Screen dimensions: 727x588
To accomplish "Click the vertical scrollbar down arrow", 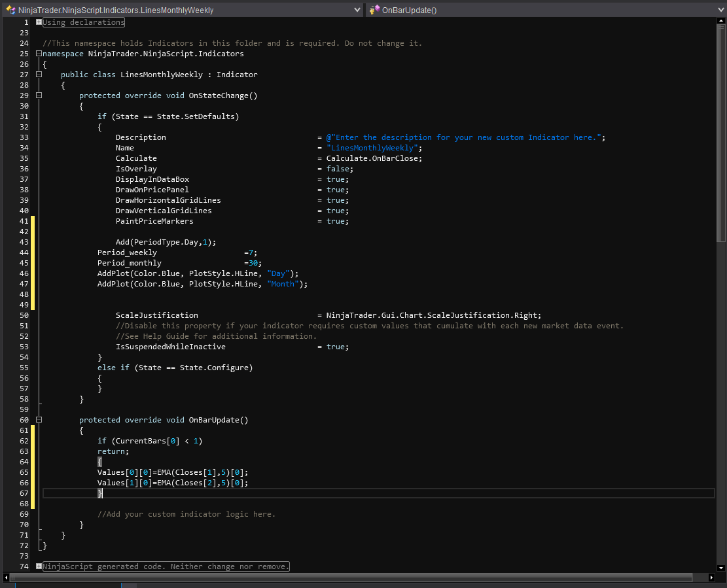I will pos(722,568).
